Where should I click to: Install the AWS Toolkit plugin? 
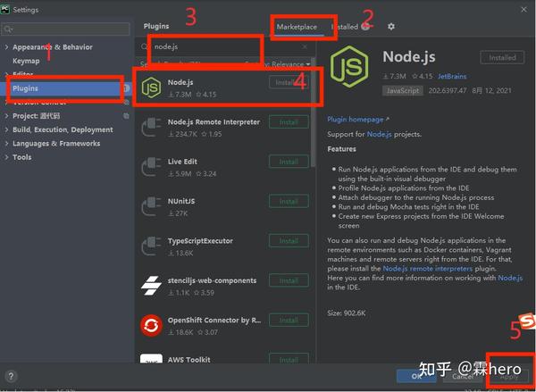click(x=289, y=359)
